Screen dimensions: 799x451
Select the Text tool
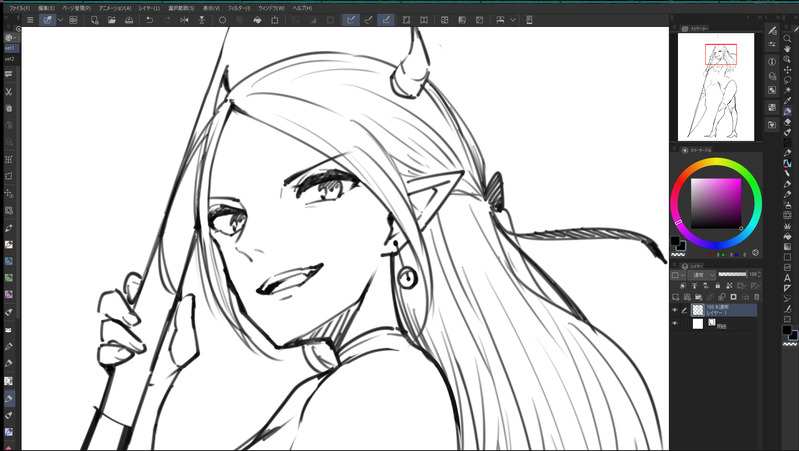pyautogui.click(x=787, y=278)
